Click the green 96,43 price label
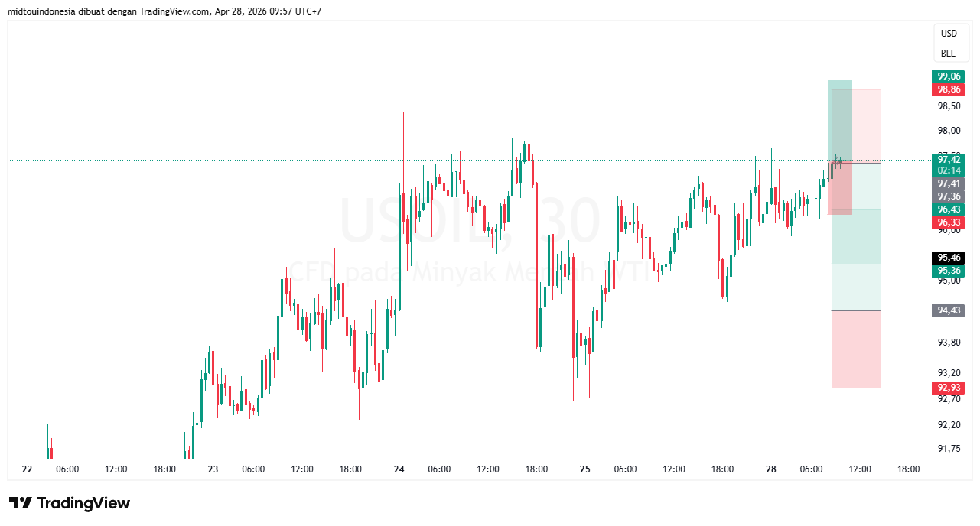The image size is (980, 526). tap(949, 209)
